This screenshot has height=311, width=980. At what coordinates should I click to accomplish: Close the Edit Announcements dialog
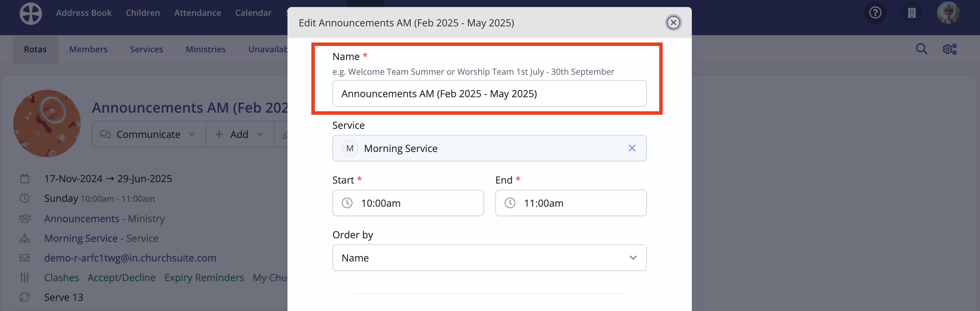pos(673,23)
